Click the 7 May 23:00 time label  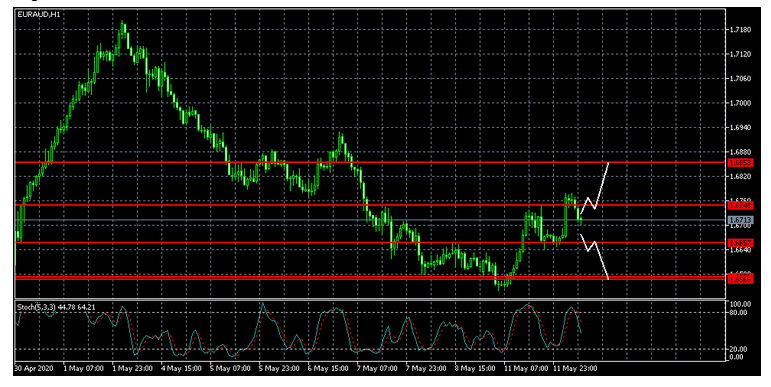(426, 368)
